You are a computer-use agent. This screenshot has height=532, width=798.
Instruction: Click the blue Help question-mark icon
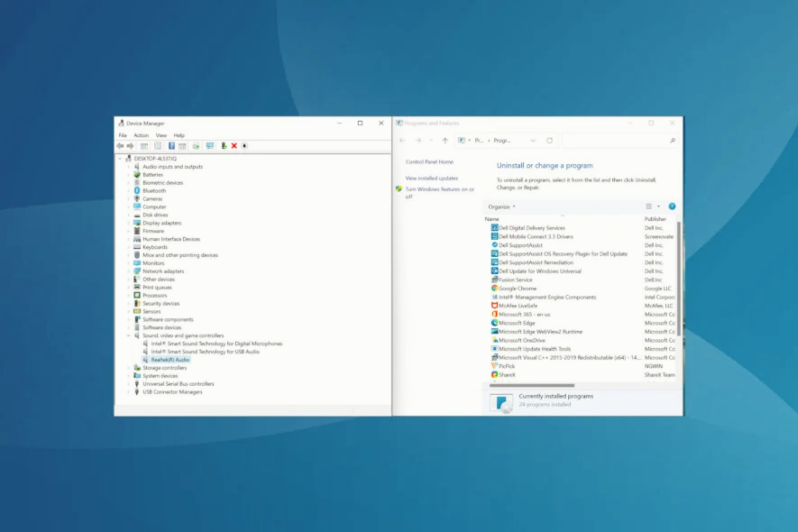coord(672,207)
